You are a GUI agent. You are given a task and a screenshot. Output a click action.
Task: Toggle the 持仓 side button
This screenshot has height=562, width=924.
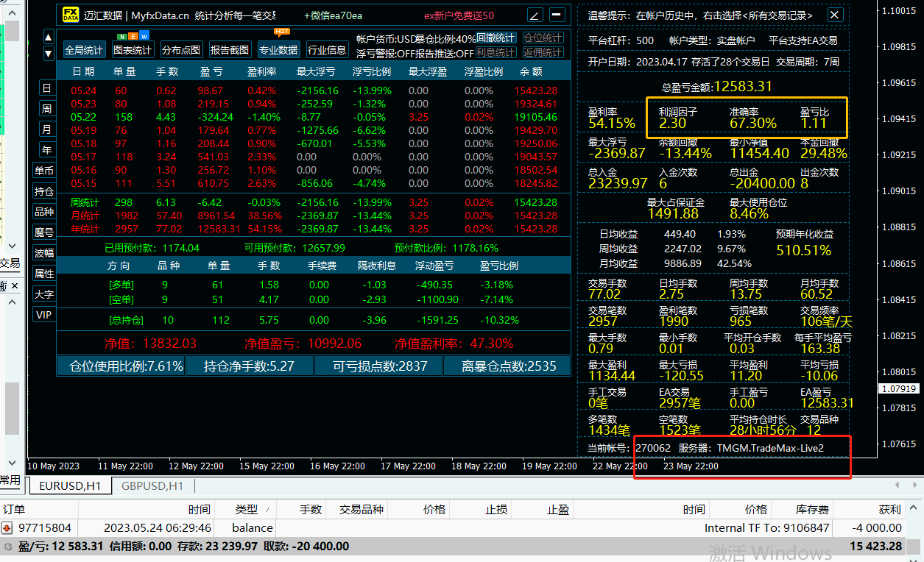[x=44, y=191]
